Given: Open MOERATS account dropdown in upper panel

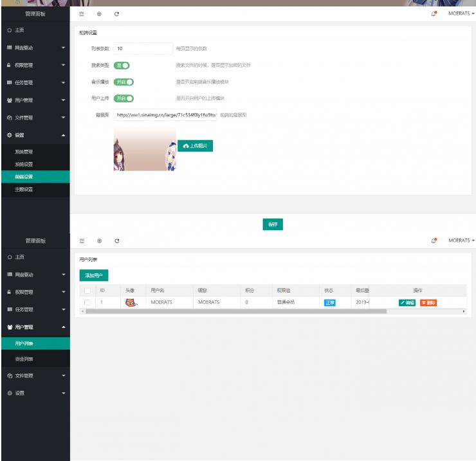Looking at the screenshot, I should (461, 14).
